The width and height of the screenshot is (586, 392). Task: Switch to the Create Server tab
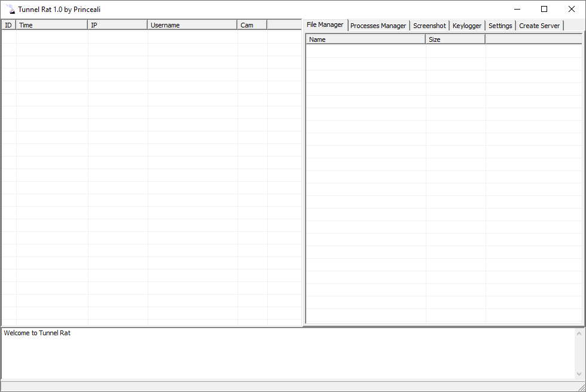click(539, 26)
